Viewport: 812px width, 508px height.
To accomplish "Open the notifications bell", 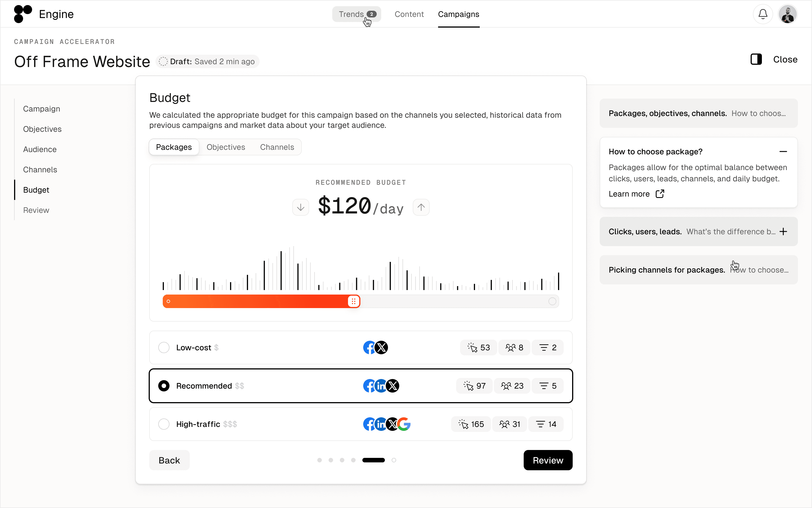I will [763, 14].
